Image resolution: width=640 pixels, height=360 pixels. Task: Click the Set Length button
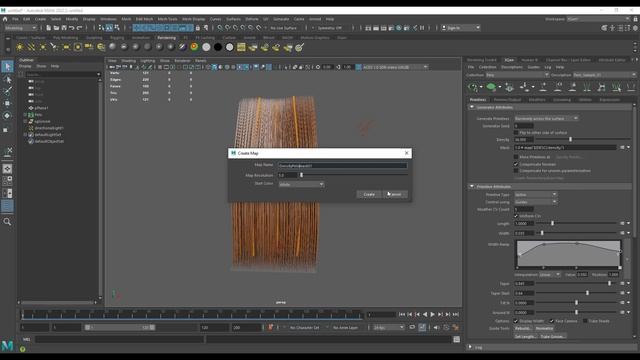pyautogui.click(x=525, y=337)
